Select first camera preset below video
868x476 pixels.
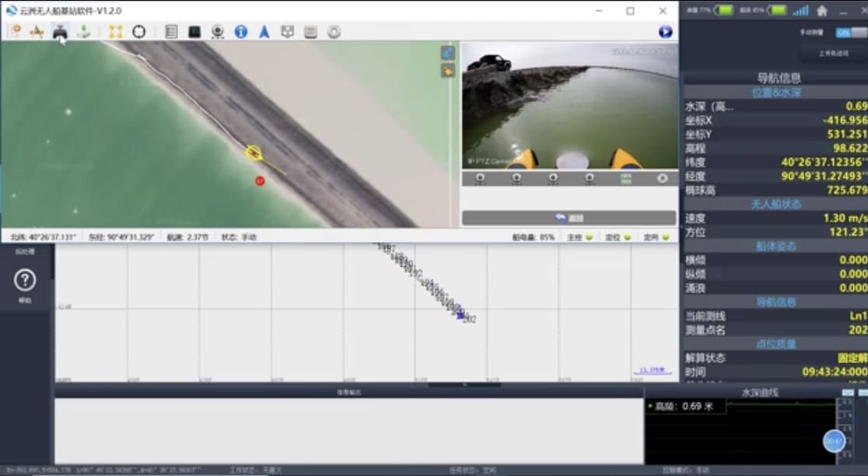tap(480, 178)
